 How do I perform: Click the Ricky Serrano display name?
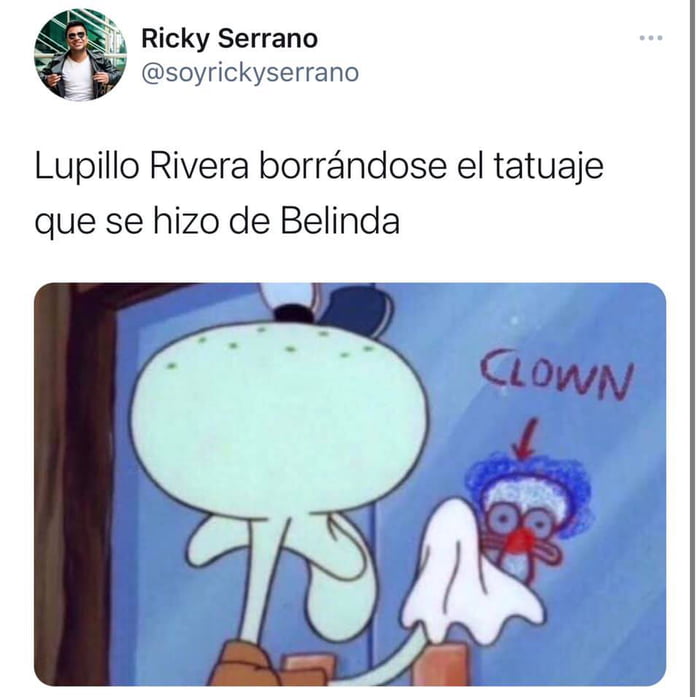229,38
